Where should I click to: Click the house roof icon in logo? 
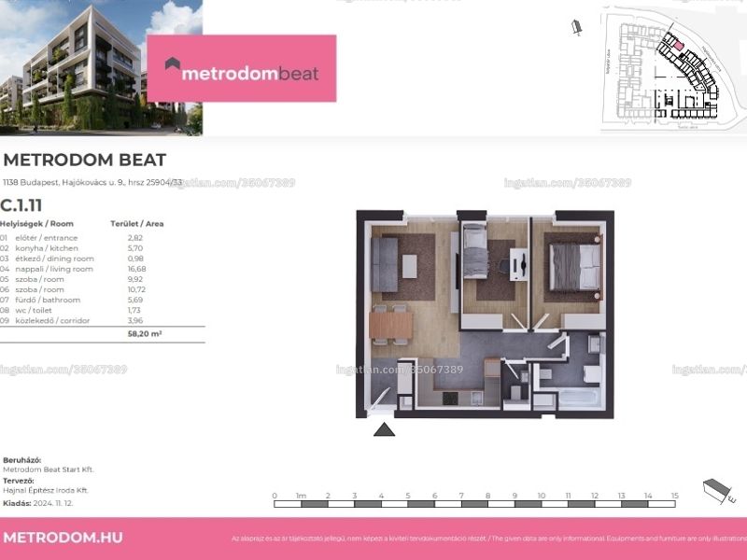(173, 64)
